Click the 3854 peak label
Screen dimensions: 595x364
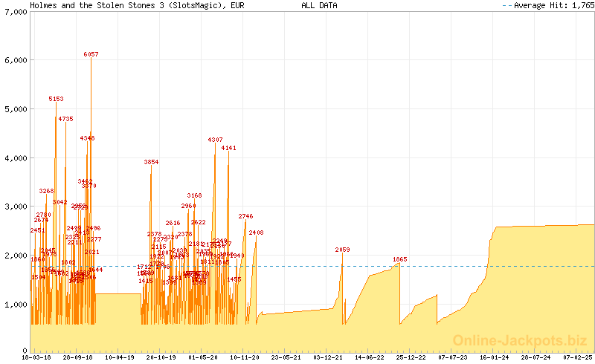[151, 162]
